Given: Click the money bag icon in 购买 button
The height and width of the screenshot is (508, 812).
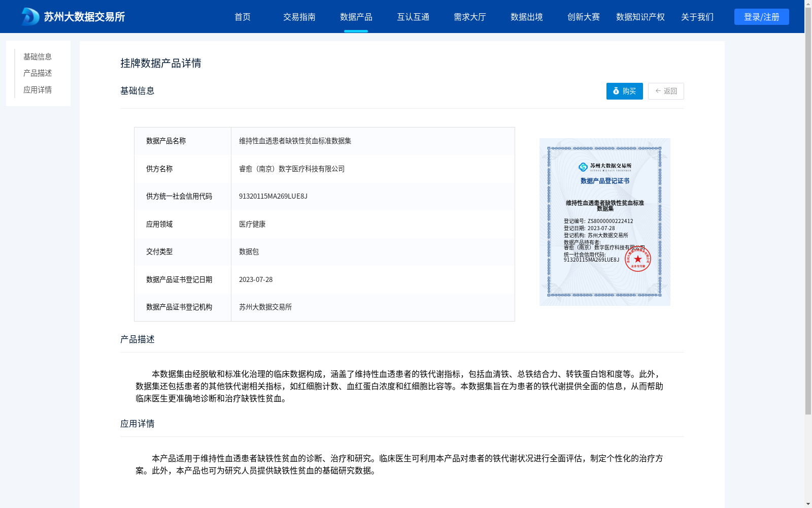Looking at the screenshot, I should (x=616, y=91).
